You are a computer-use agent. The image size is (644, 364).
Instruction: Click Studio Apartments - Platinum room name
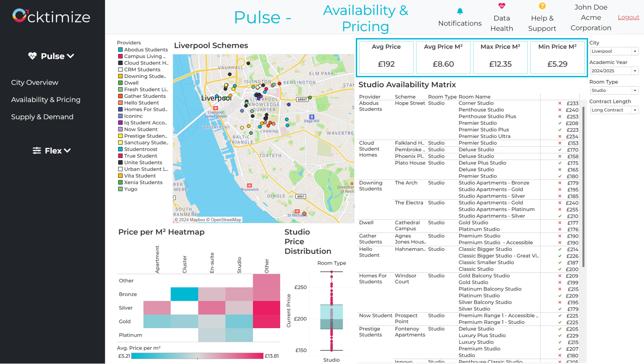pos(496,209)
